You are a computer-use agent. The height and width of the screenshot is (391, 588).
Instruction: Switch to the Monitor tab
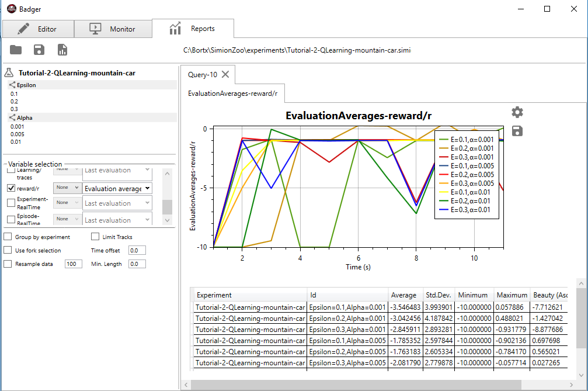click(113, 29)
